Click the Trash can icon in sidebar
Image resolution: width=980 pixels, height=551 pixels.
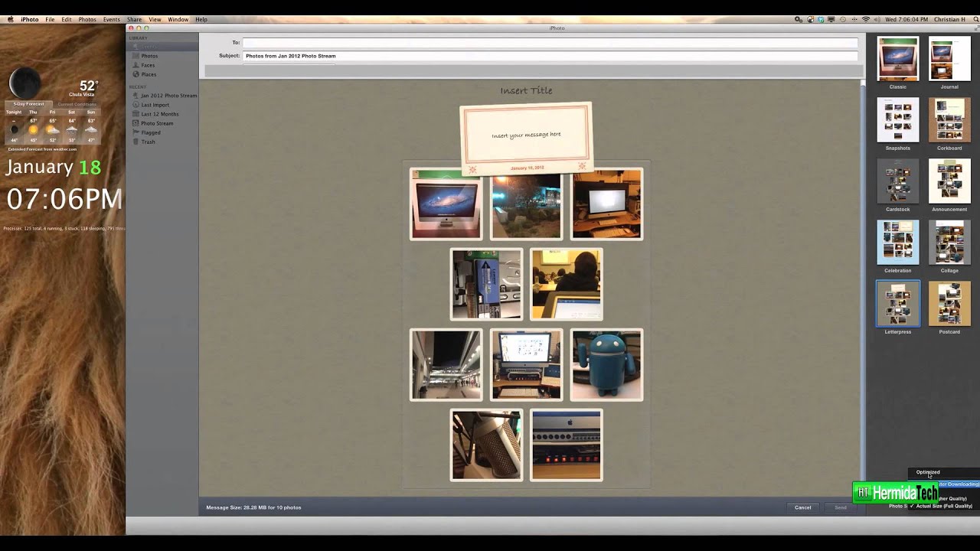pos(136,142)
